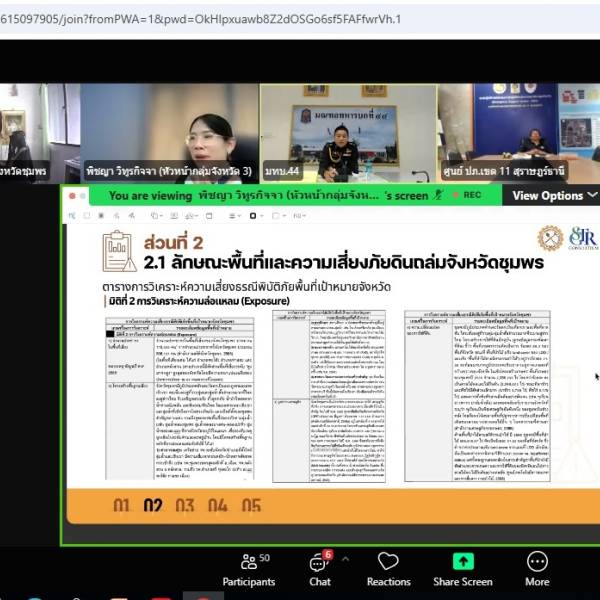Click the grey dot beside the red dot
This screenshot has width=600, height=600.
pos(83,196)
